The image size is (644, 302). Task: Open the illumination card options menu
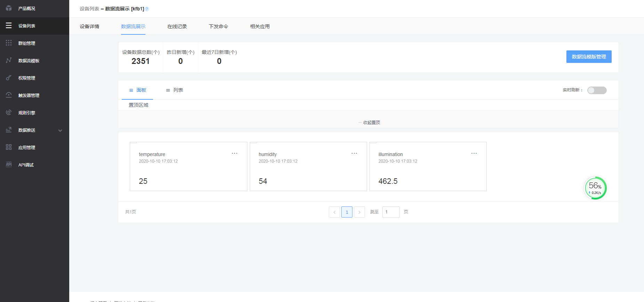point(474,153)
